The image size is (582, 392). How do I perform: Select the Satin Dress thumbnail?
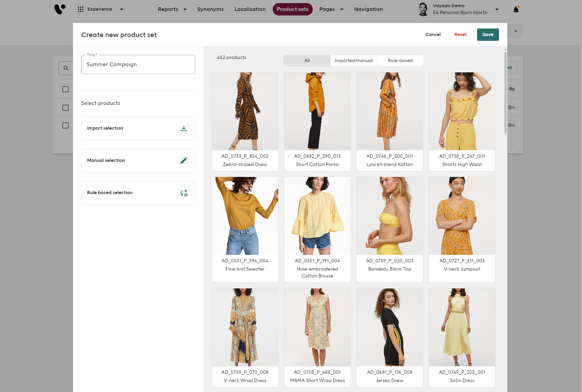pyautogui.click(x=462, y=327)
